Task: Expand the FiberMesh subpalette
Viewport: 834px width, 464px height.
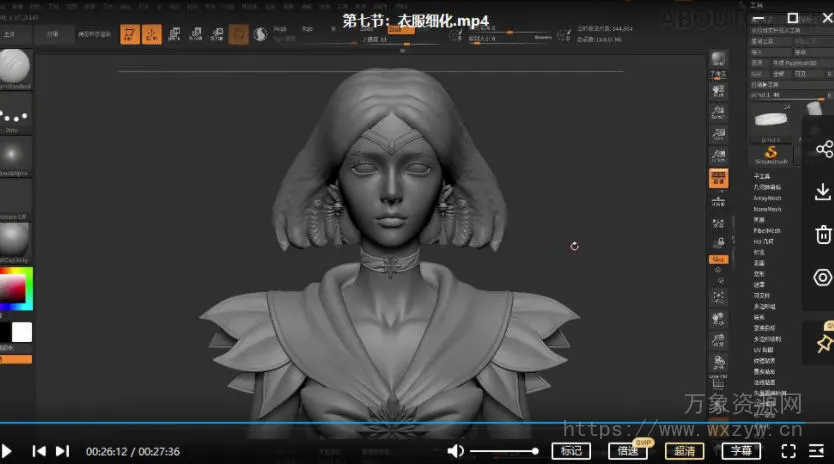Action: coord(767,230)
